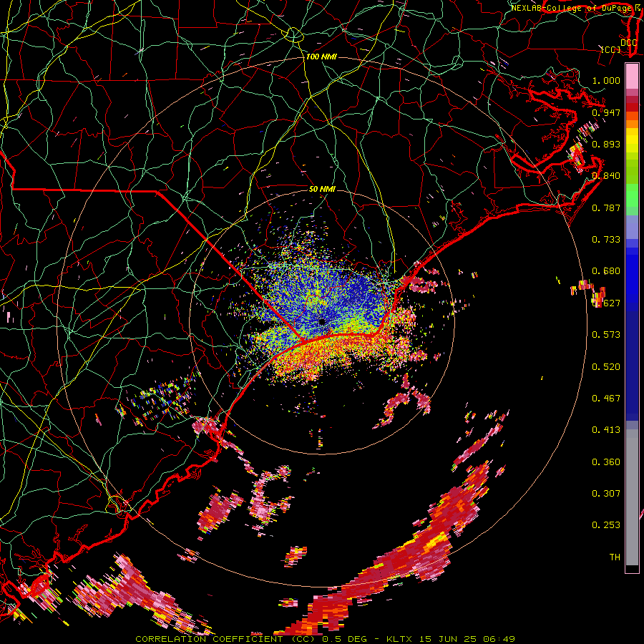This screenshot has height=644, width=644.
Task: Click the 0.680 scale value
Action: (x=606, y=271)
